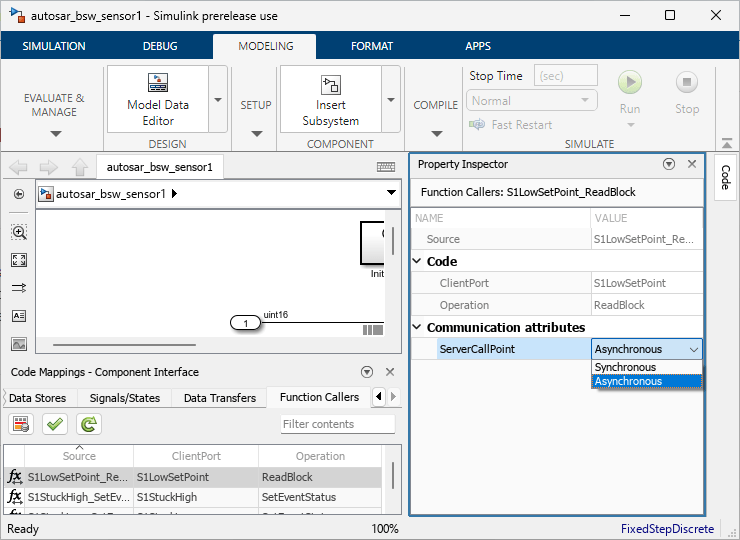
Task: Click the Fit to View icon
Action: tap(19, 260)
